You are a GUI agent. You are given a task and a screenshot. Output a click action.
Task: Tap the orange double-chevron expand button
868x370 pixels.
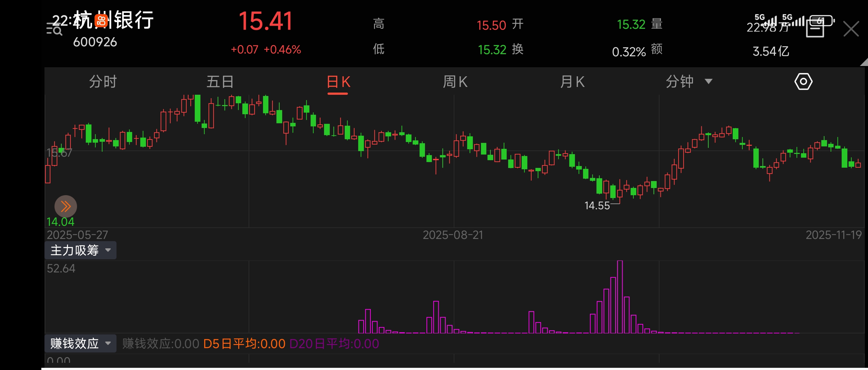pyautogui.click(x=66, y=206)
